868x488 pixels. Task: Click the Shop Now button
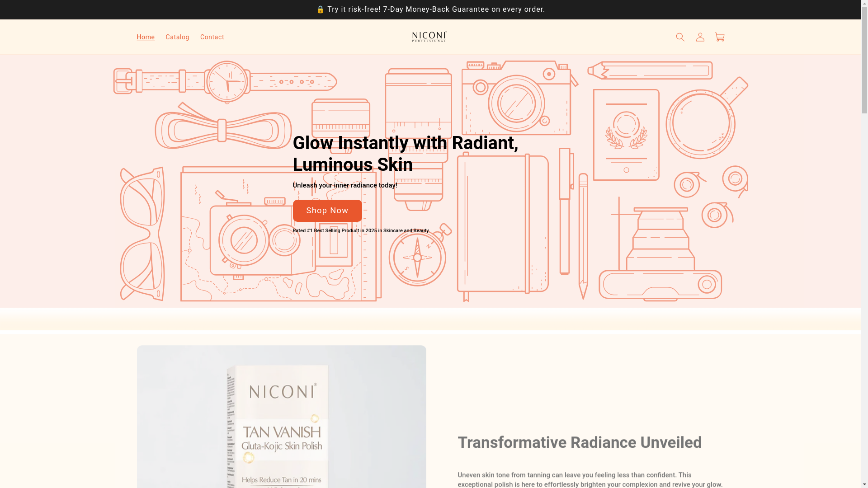327,211
